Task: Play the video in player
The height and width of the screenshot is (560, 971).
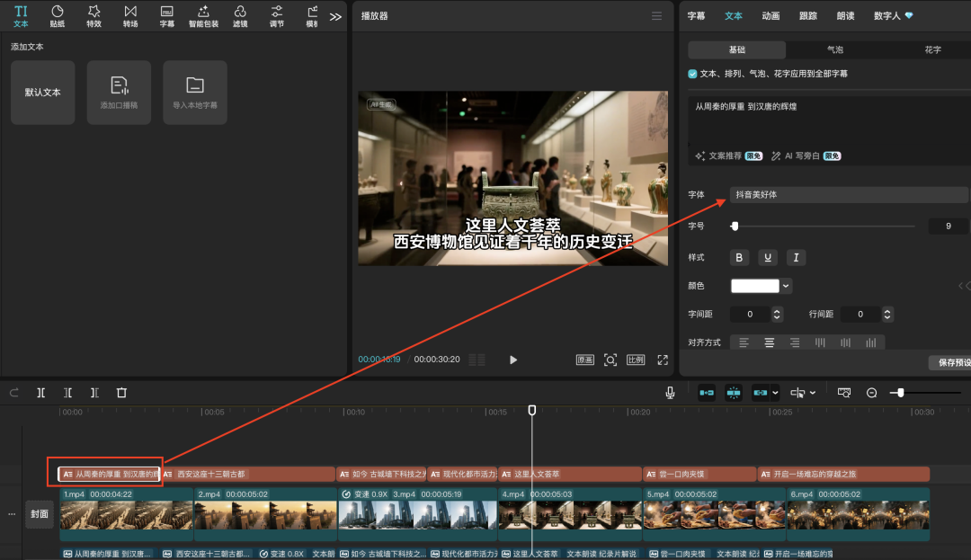Action: [513, 360]
